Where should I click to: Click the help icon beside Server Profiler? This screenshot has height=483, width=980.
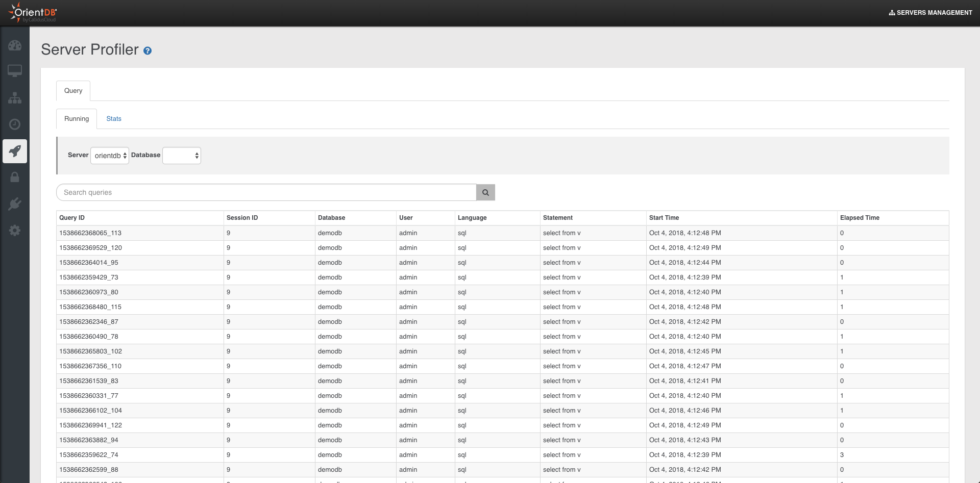(x=148, y=50)
